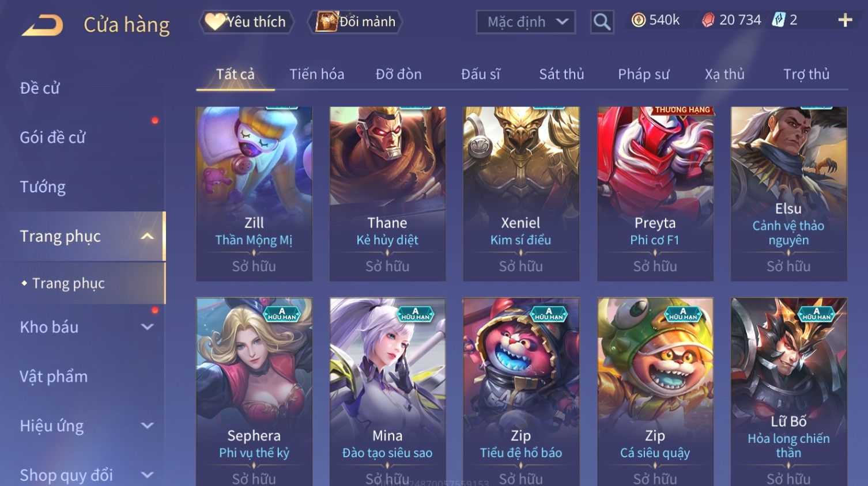Tap the plus icon to add currency
The height and width of the screenshot is (486, 868).
click(845, 21)
